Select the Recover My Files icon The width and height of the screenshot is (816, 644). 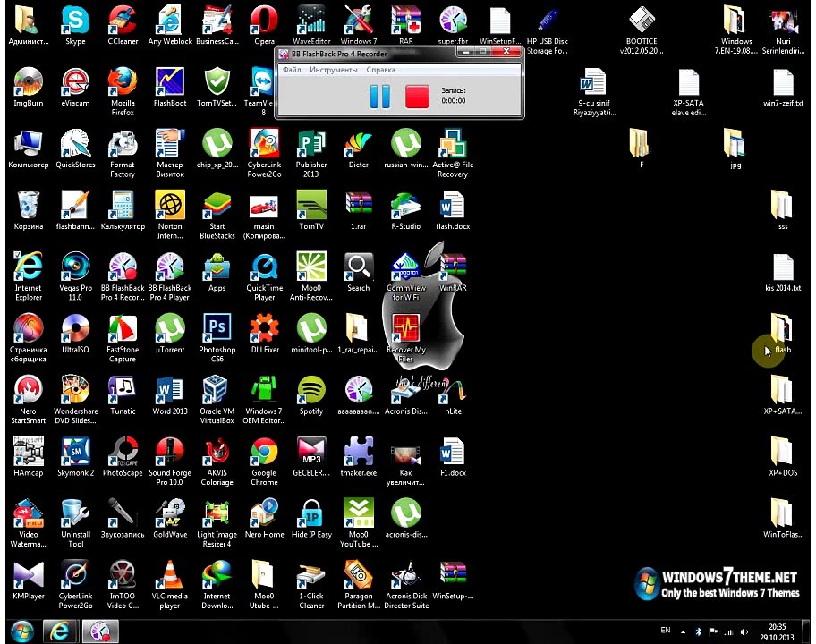coord(405,337)
